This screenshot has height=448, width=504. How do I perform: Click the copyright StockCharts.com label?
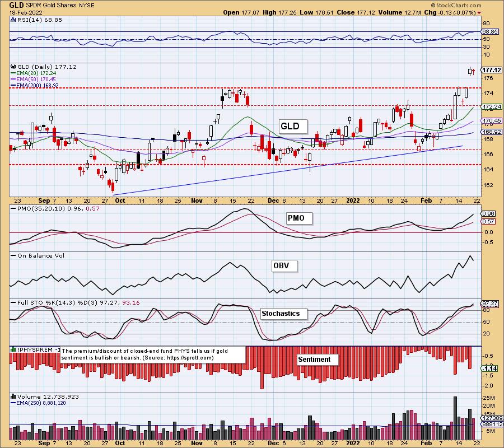(x=456, y=5)
